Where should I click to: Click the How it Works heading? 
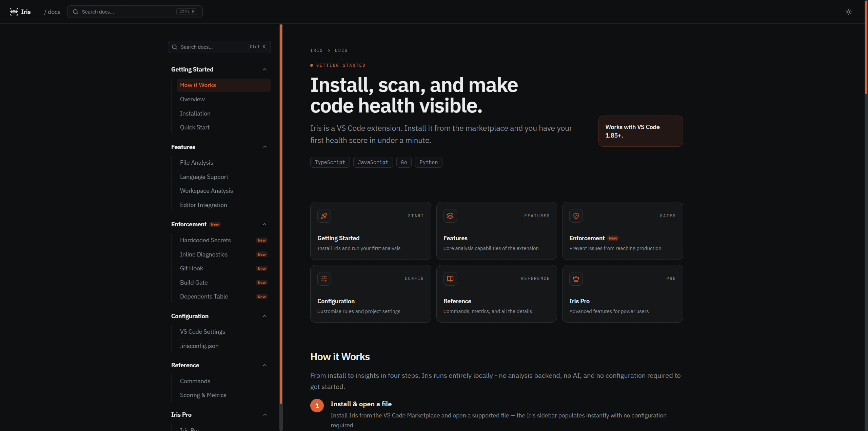pos(340,357)
